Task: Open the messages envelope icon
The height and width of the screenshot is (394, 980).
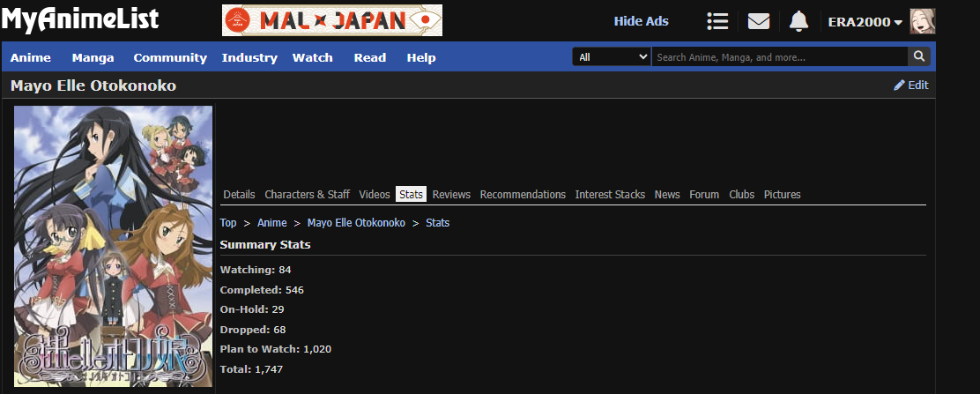Action: pos(758,21)
